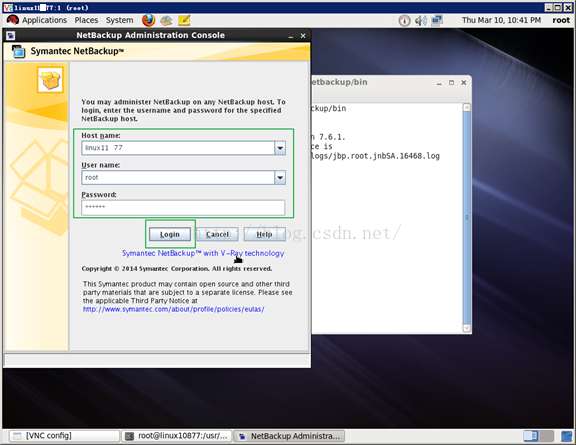576x445 pixels.
Task: Click the Copyright 2014 Symantec text
Action: [x=177, y=269]
